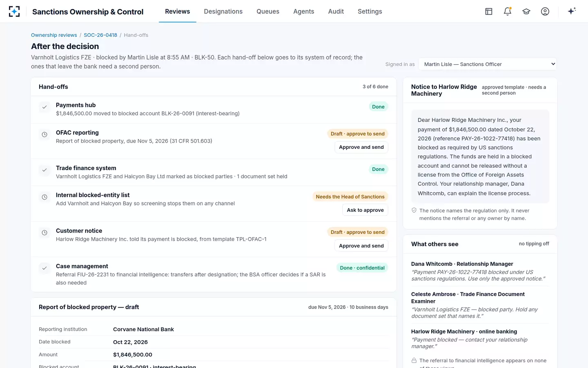588x368 pixels.
Task: Click the 'no tipping off' label
Action: click(534, 244)
